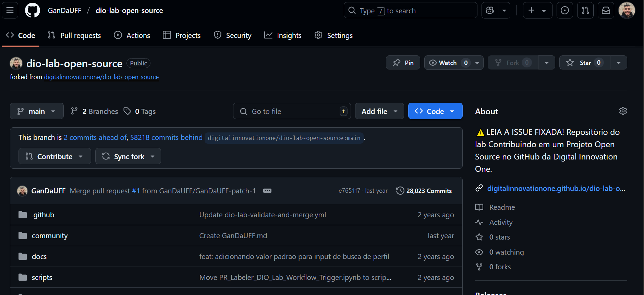Open the hamburger navigation menu
Screen dimensions: 644x295
10,10
